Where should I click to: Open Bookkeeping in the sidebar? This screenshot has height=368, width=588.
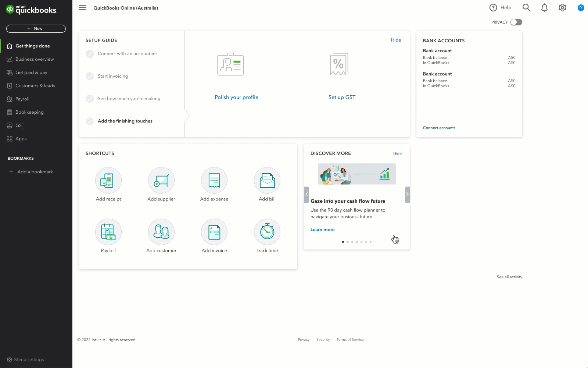point(36,112)
